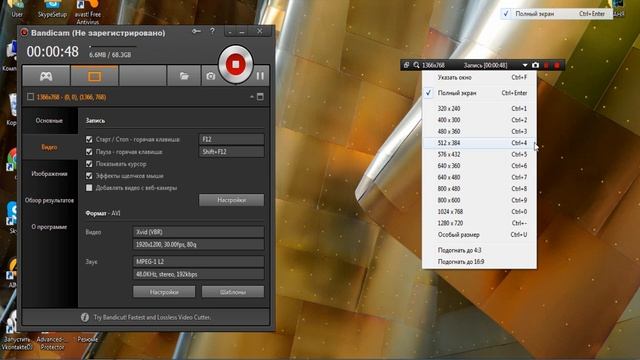The height and width of the screenshot is (360, 640).
Task: Choose Указать окно in the dropdown menu
Action: [x=479, y=77]
